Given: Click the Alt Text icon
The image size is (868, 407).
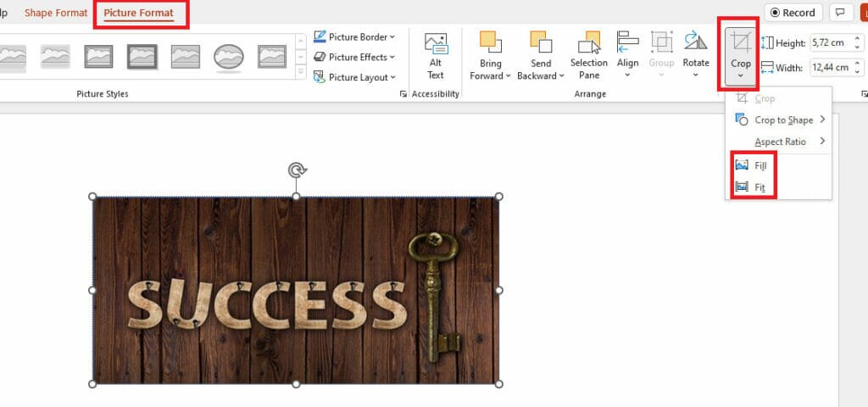Looking at the screenshot, I should (435, 46).
